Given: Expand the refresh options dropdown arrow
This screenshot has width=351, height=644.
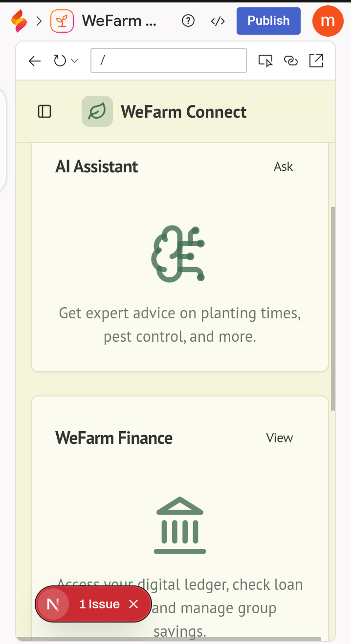Looking at the screenshot, I should tap(75, 61).
